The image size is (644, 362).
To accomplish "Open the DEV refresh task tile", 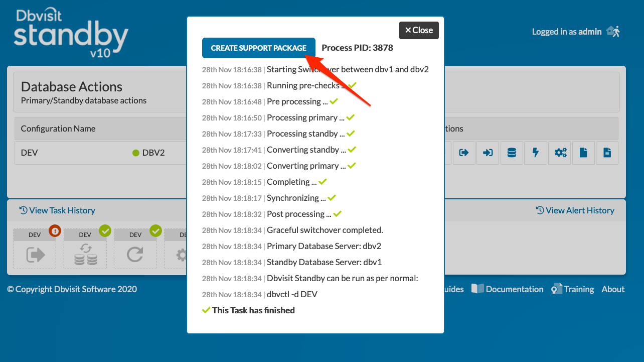I will point(135,249).
